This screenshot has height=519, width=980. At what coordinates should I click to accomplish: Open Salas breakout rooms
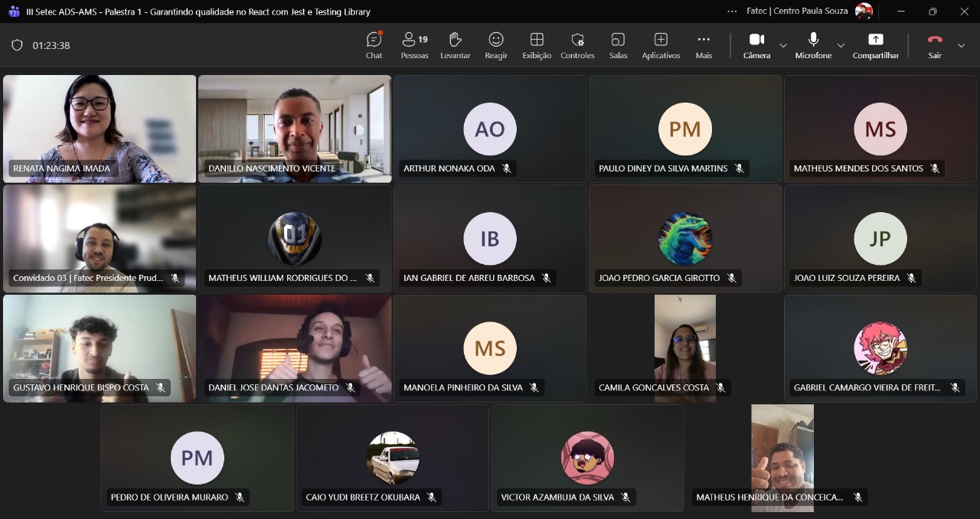[x=618, y=45]
